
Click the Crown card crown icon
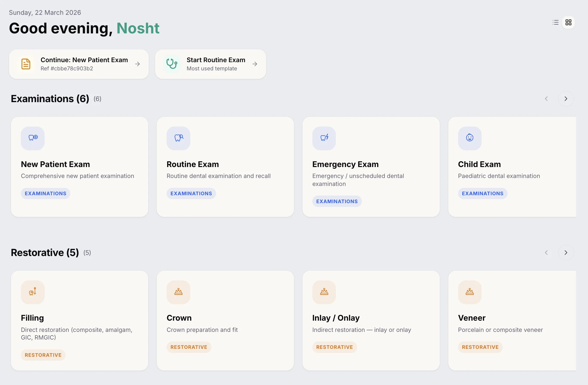coord(179,292)
